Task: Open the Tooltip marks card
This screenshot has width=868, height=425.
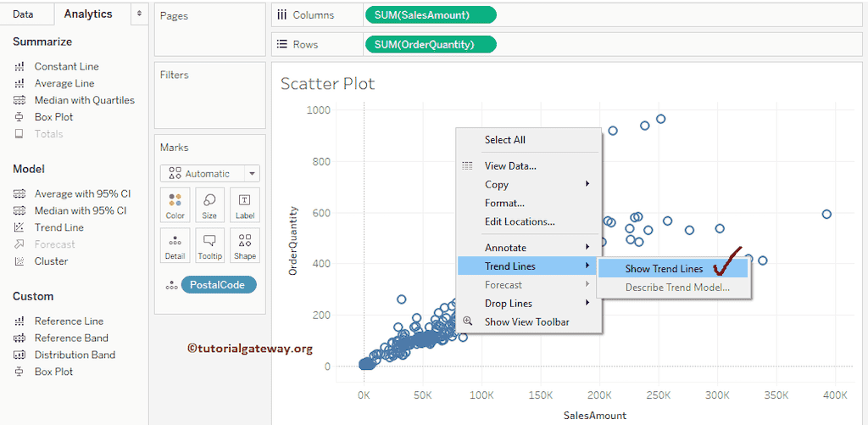Action: (209, 245)
